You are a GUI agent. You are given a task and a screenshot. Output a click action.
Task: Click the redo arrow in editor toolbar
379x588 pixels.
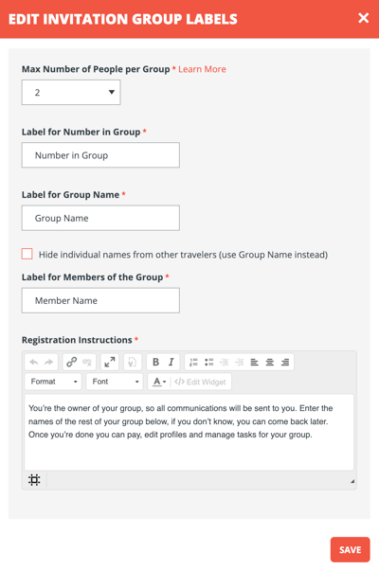click(x=48, y=363)
